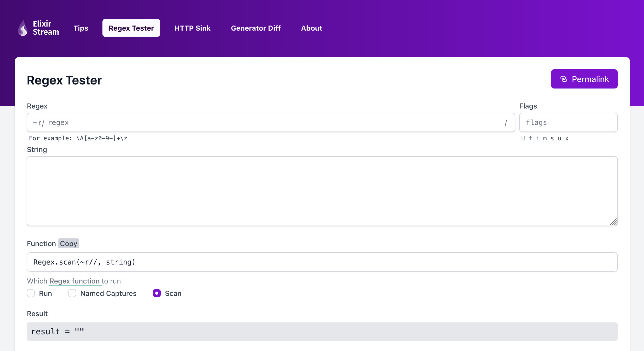Click the Permalink button
The width and height of the screenshot is (644, 351).
click(584, 79)
